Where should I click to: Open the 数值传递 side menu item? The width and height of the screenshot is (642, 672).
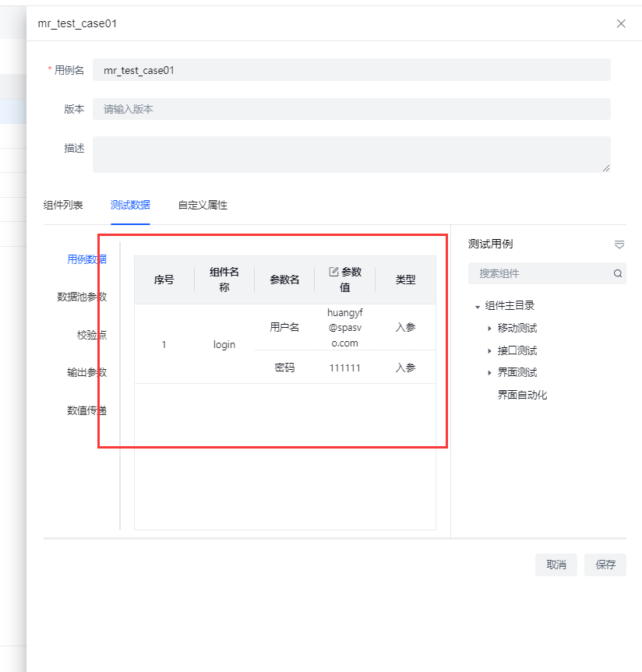coord(86,410)
